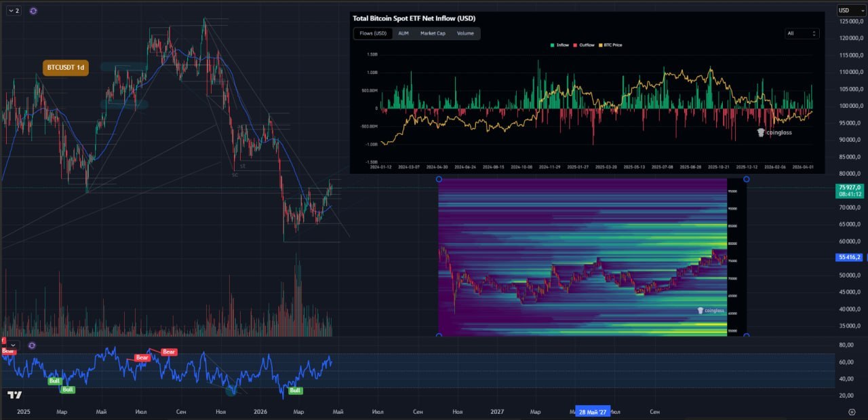Click the coinglass watermark on the heatmap
Image resolution: width=868 pixels, height=420 pixels.
point(711,311)
